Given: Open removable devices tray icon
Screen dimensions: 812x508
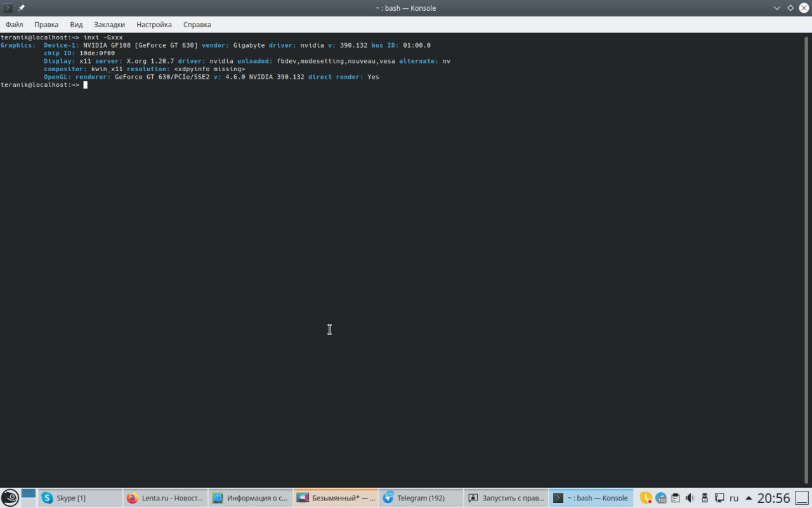Looking at the screenshot, I should [x=705, y=498].
